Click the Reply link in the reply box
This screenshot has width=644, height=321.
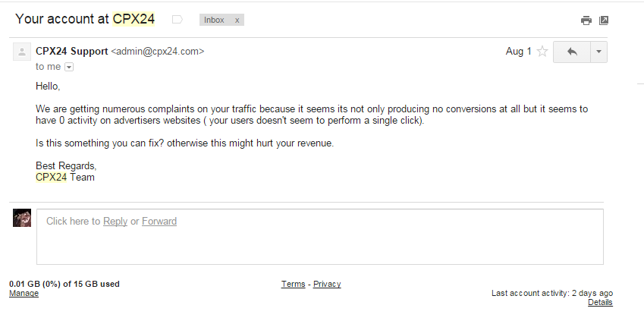pyautogui.click(x=115, y=222)
